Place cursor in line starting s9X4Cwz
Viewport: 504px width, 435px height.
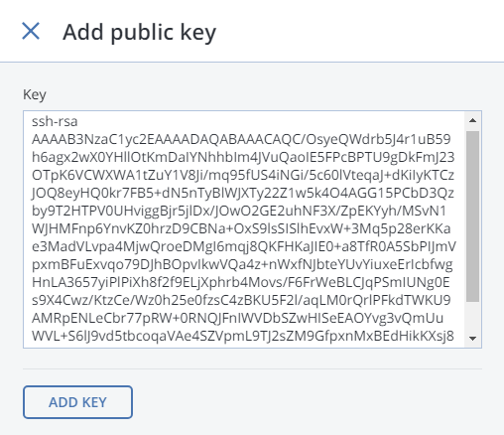click(241, 300)
